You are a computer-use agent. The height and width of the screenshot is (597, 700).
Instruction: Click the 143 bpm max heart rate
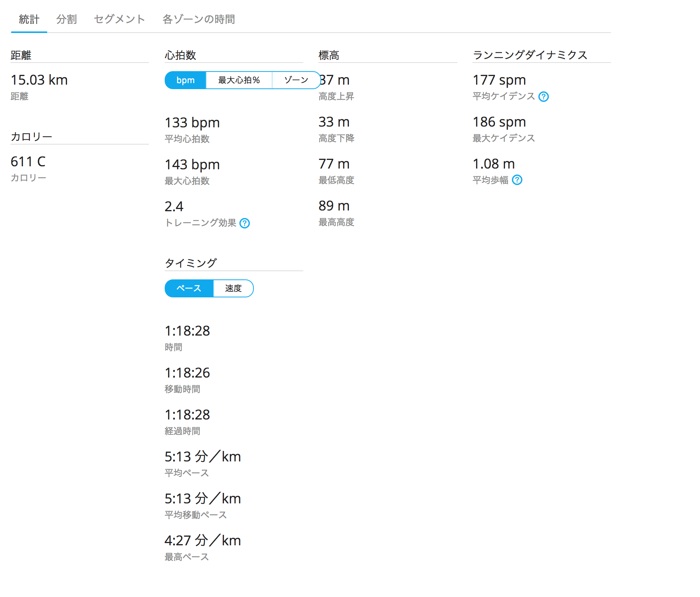pyautogui.click(x=192, y=165)
